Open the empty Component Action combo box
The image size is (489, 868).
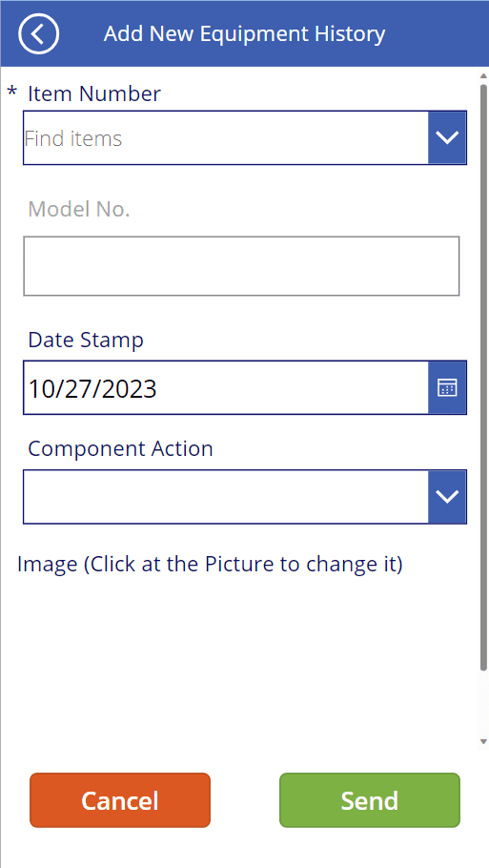[226, 497]
